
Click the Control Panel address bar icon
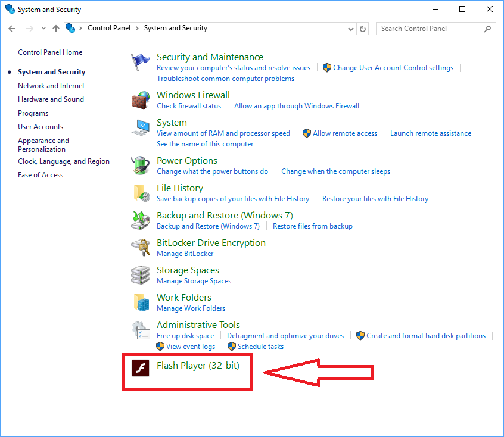coord(70,28)
